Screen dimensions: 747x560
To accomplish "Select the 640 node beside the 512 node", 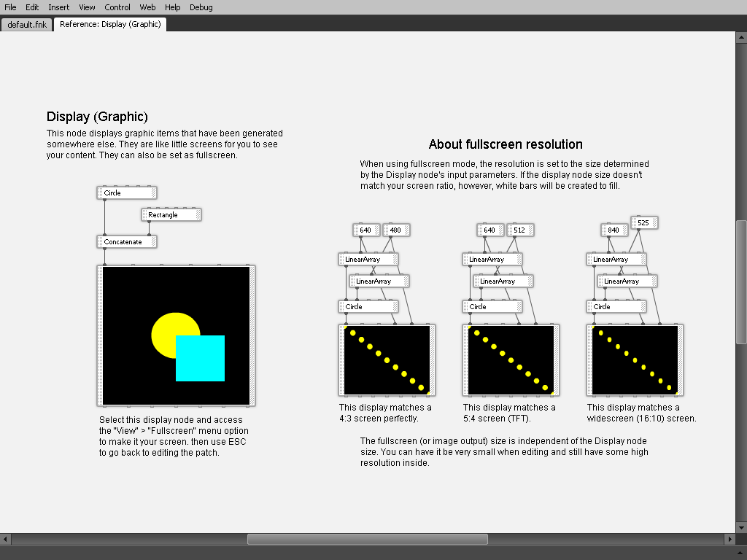I will tap(490, 230).
